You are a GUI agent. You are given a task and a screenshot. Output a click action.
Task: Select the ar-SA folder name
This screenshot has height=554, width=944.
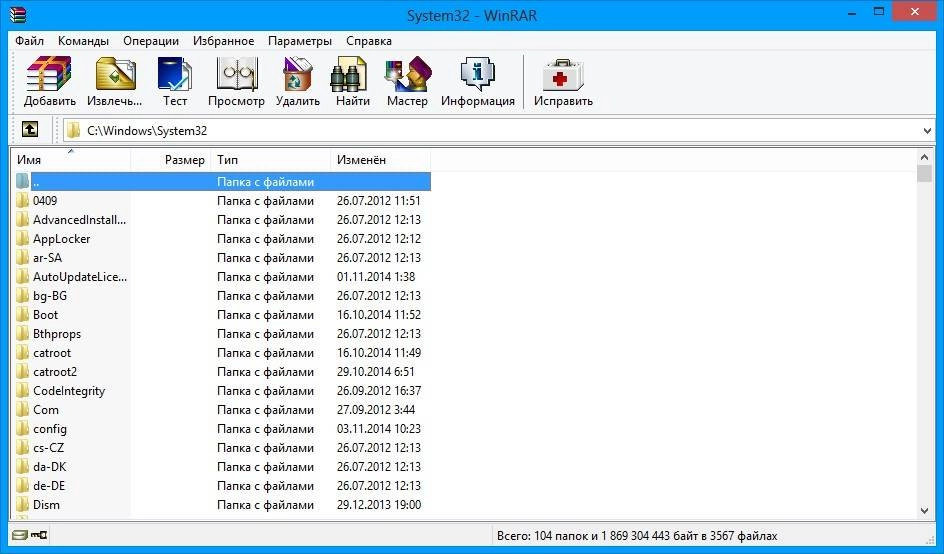pos(48,258)
